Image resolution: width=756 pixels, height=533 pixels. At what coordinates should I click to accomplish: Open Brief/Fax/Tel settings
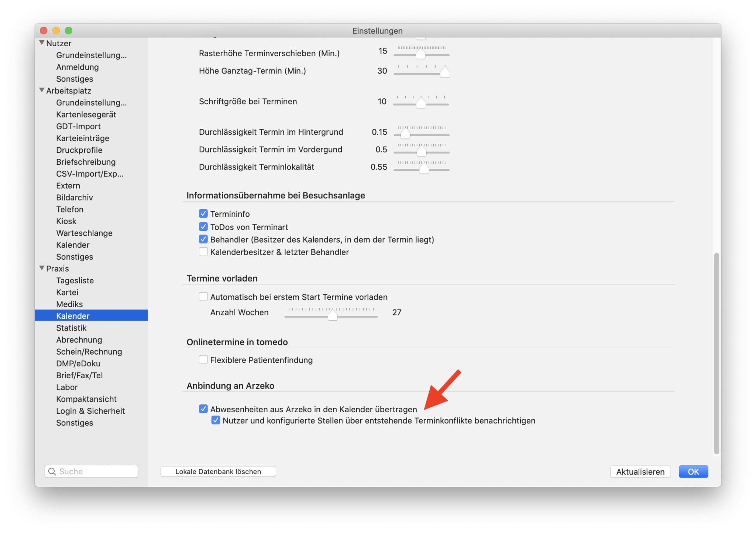[79, 375]
